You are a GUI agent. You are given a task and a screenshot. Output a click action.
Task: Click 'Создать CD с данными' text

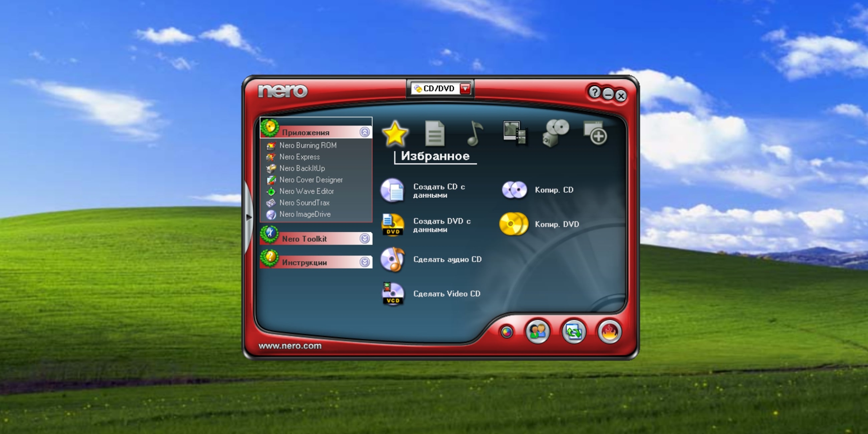coord(439,191)
